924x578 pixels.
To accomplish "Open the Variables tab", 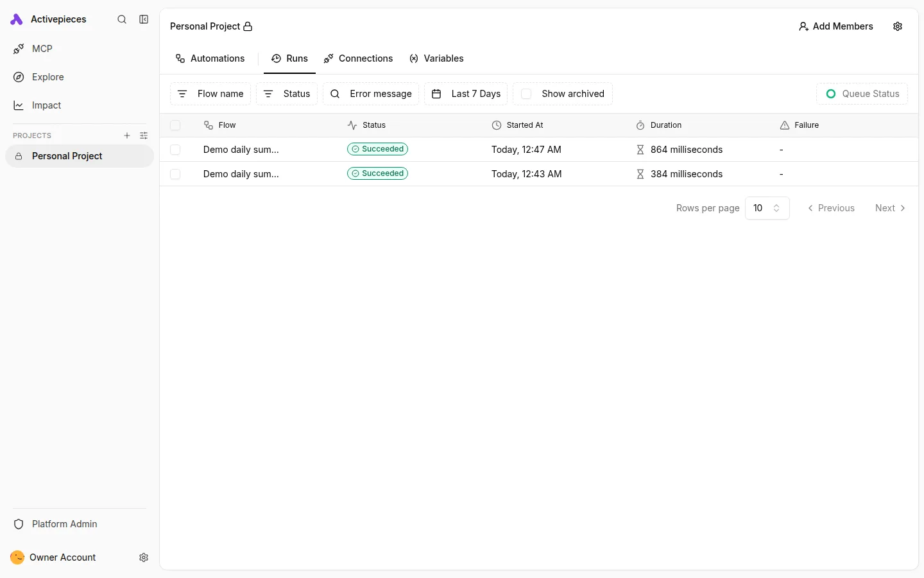I will (x=436, y=58).
